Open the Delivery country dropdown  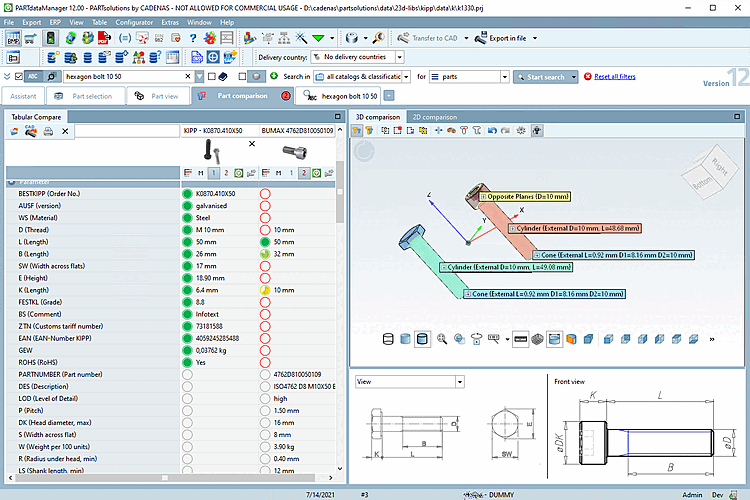[x=399, y=57]
